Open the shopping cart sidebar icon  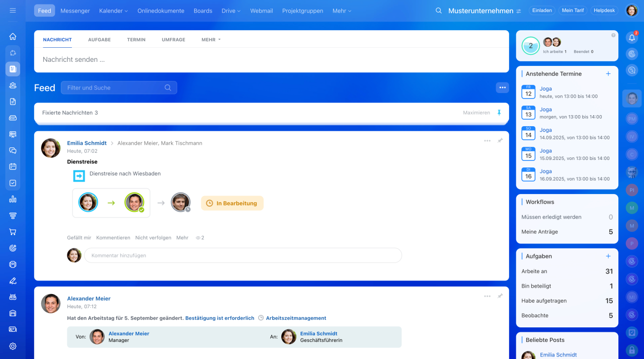[13, 232]
